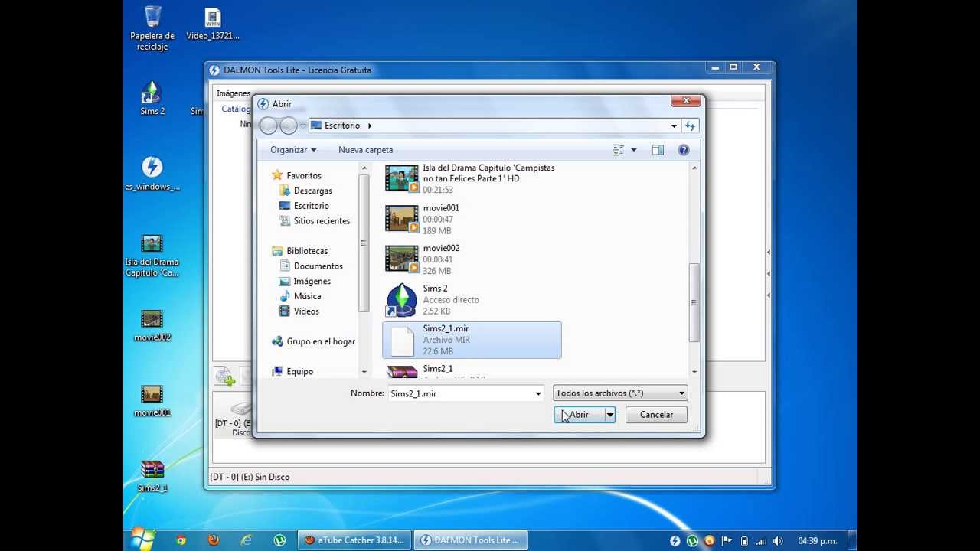Screen dimensions: 980x551
Task: Select Escritorio in the navigation pane
Action: coord(312,206)
